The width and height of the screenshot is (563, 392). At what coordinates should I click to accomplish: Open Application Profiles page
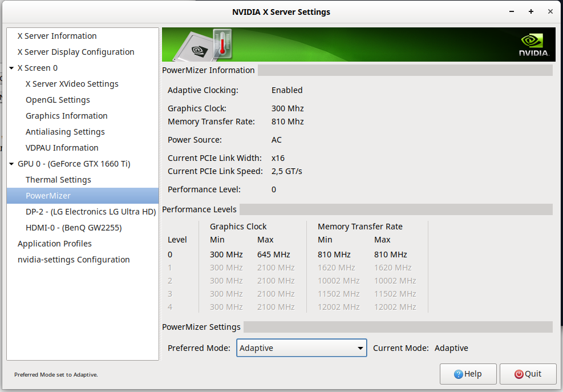(55, 244)
